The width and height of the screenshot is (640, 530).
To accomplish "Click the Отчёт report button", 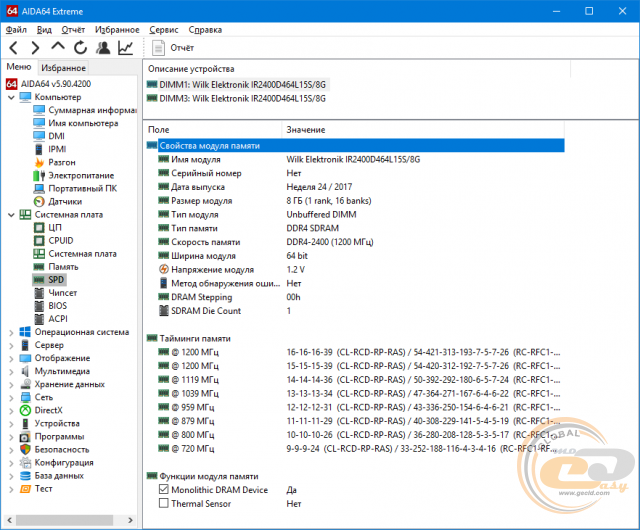I will click(172, 48).
